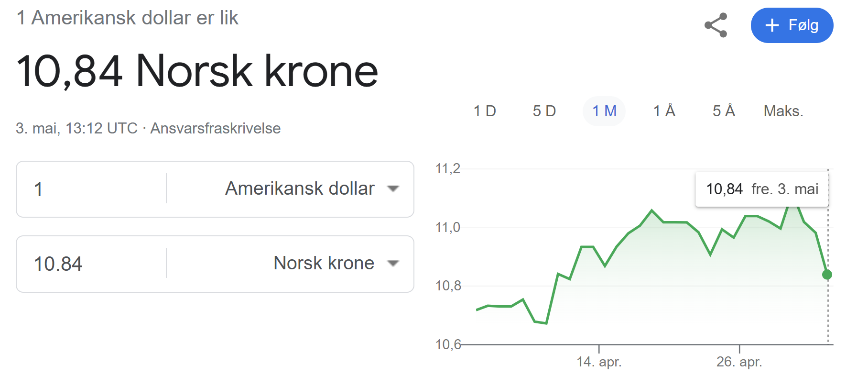Click the 14. apr. axis marker
Screen dimensions: 868x387
[x=599, y=362]
